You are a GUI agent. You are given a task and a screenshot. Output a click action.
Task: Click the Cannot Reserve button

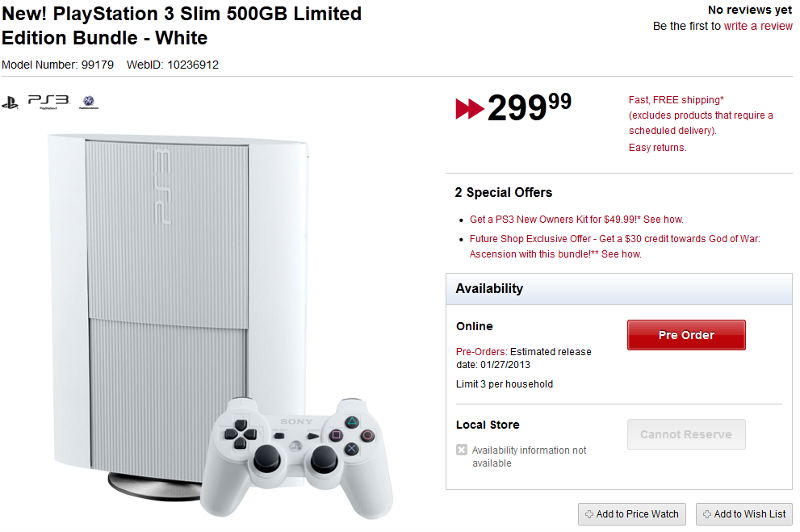(685, 434)
